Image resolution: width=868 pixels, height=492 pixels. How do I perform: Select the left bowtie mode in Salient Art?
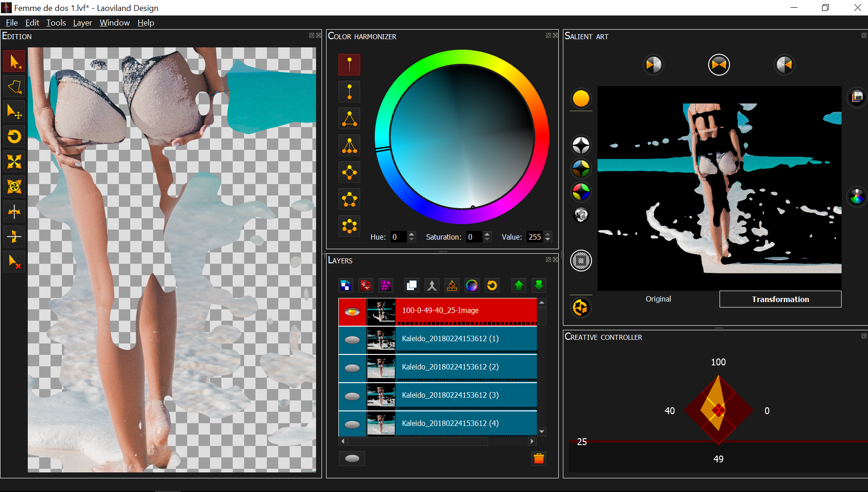coord(653,65)
